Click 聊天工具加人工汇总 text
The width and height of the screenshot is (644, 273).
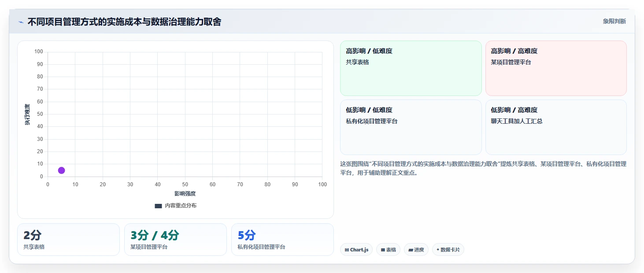tap(517, 121)
